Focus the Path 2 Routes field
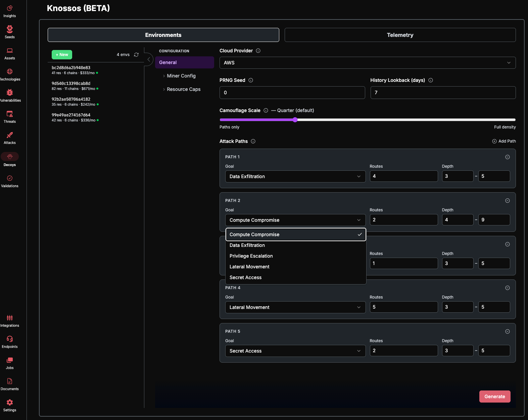Image resolution: width=528 pixels, height=420 pixels. pos(404,220)
